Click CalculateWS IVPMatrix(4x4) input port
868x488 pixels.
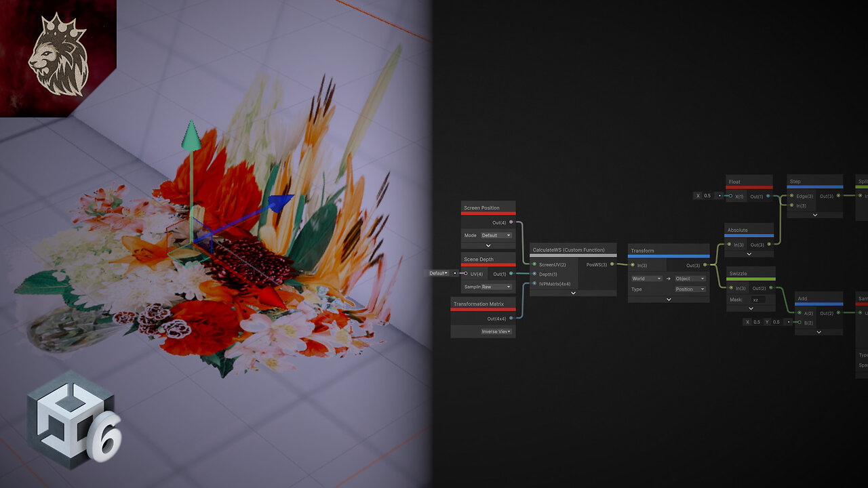click(x=534, y=283)
